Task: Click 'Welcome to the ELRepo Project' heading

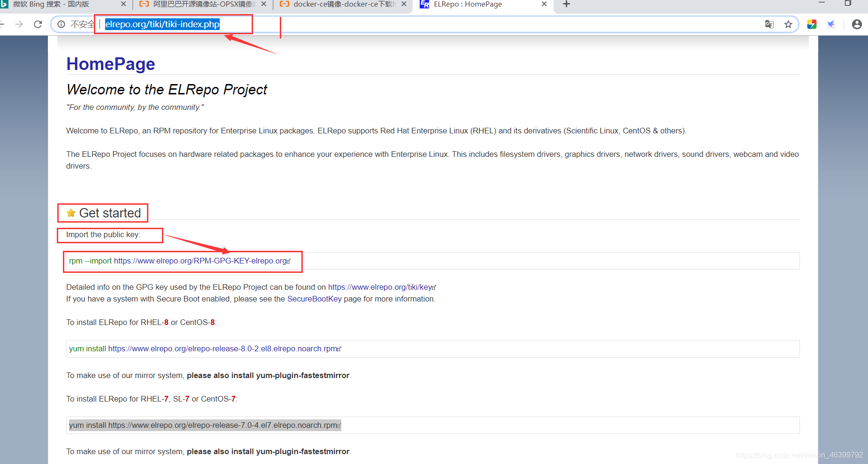Action: [167, 90]
